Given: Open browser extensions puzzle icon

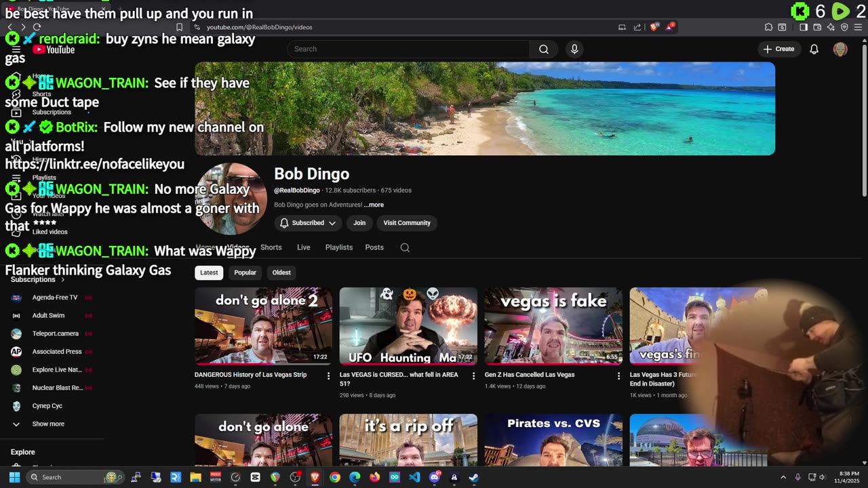Looking at the screenshot, I should (x=768, y=27).
